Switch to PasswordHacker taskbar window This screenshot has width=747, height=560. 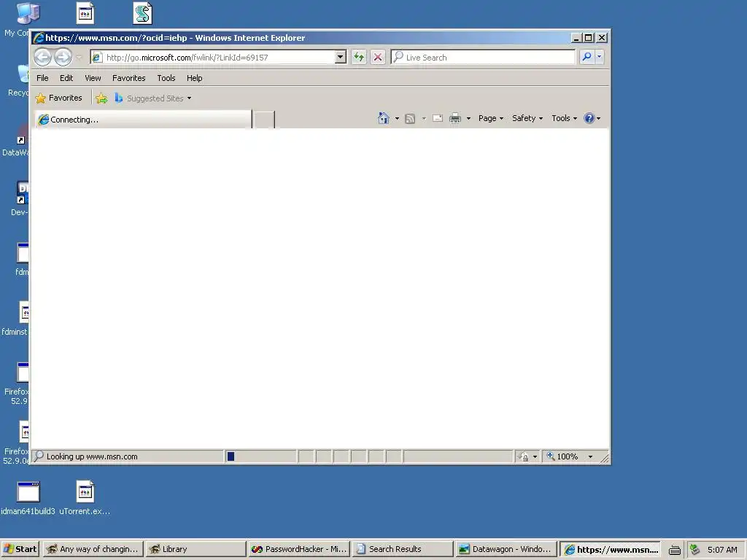pos(298,549)
